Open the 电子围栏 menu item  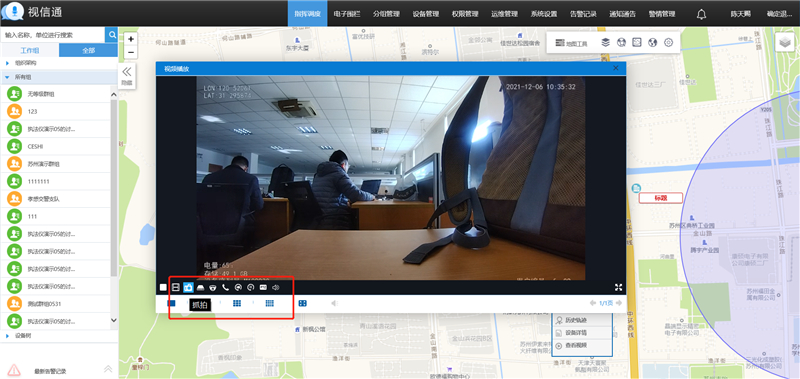[x=347, y=14]
